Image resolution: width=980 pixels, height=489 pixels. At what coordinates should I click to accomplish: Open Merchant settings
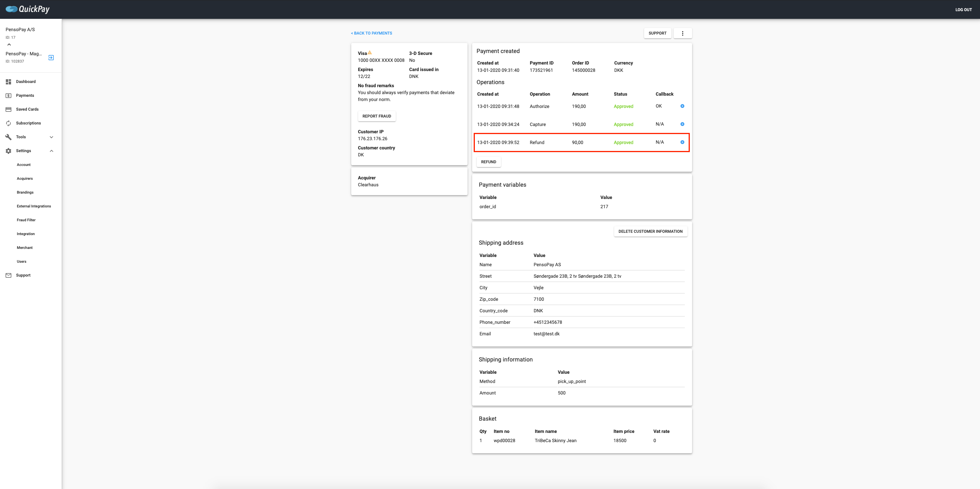(x=25, y=248)
